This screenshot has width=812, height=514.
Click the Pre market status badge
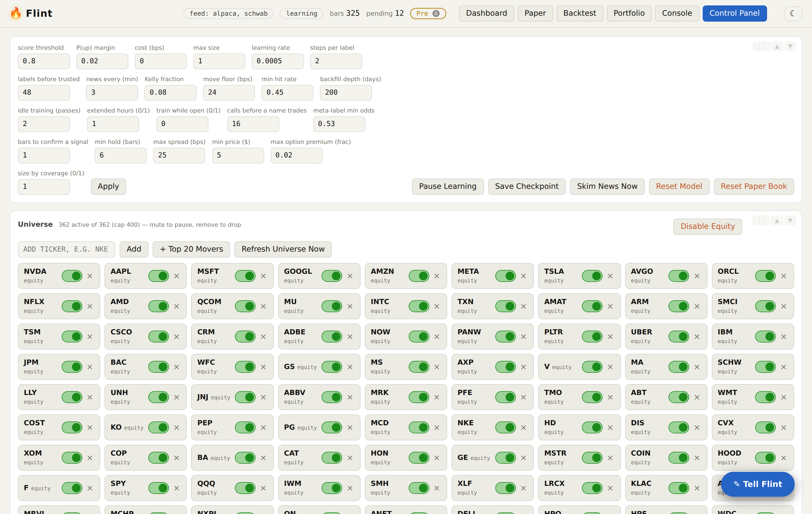[x=428, y=14]
